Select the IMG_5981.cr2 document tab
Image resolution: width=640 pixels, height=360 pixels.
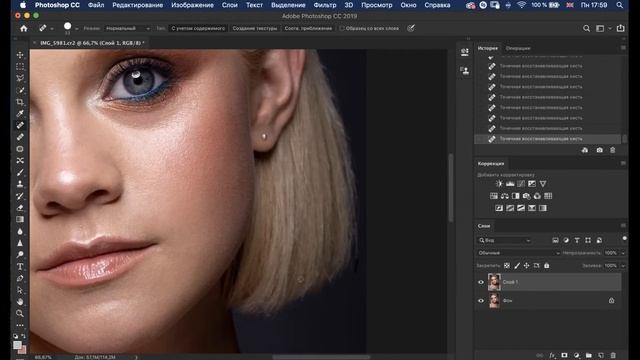pos(92,43)
